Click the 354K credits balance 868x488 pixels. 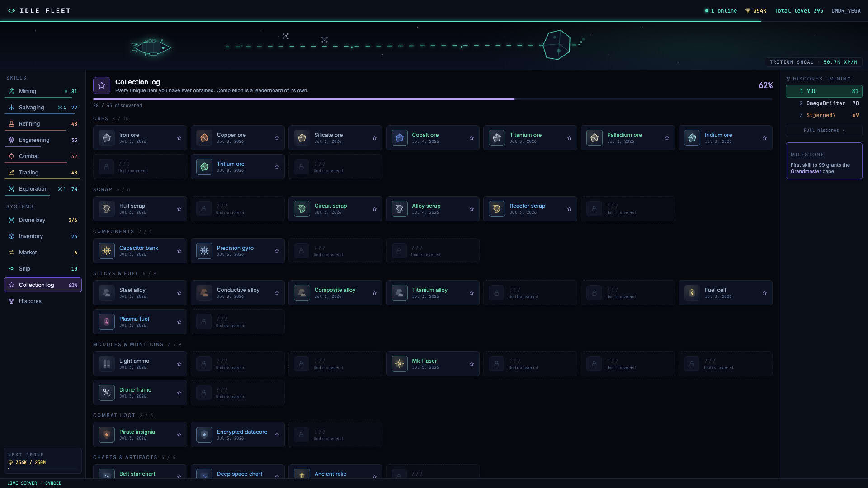756,11
